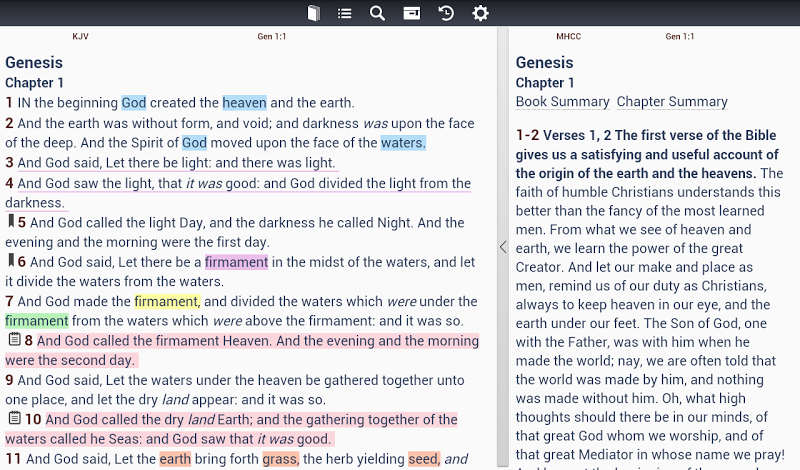Tap underlined verse 3 text
The image size is (800, 470).
click(177, 163)
